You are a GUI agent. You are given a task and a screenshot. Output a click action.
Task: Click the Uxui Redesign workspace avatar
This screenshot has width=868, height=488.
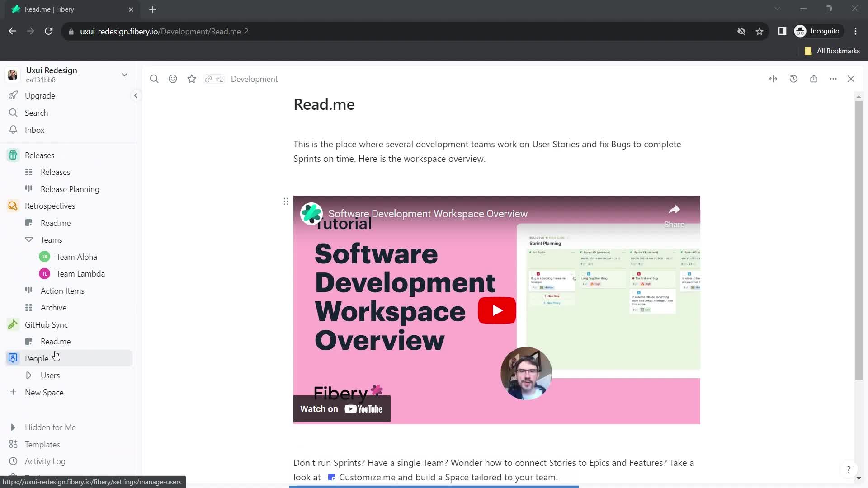(13, 75)
